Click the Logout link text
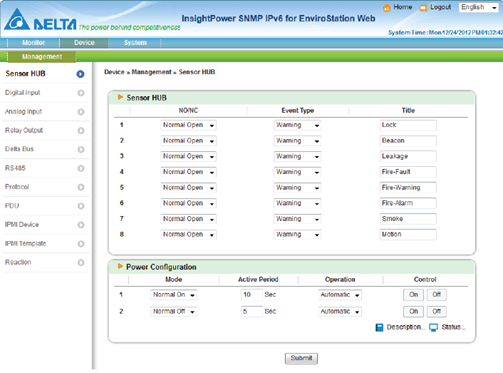503x373 pixels. (440, 7)
